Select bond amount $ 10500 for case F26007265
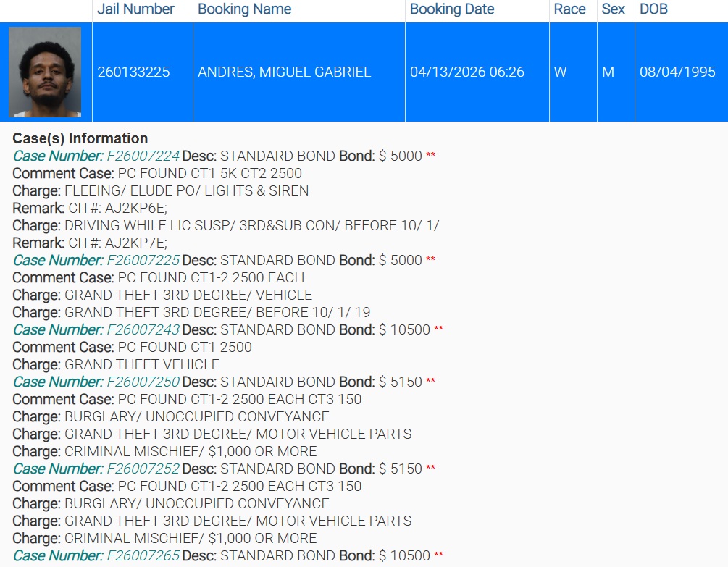Screen dimensions: 728x567 pyautogui.click(x=404, y=556)
